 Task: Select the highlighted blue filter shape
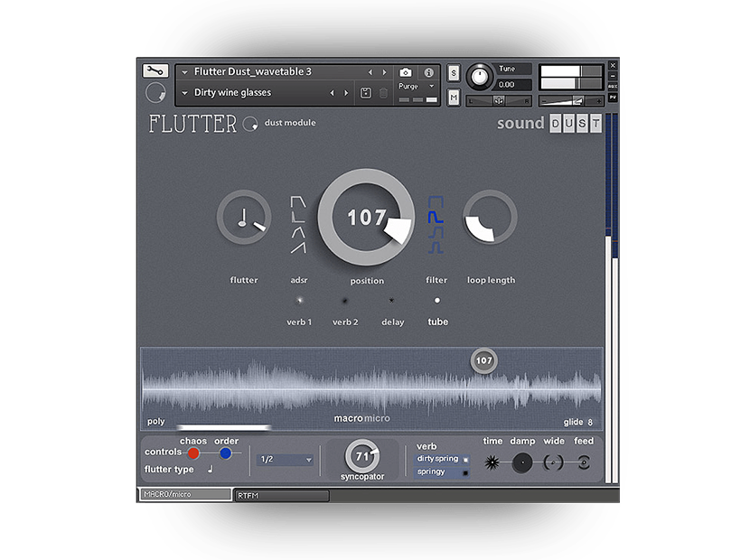point(436,217)
